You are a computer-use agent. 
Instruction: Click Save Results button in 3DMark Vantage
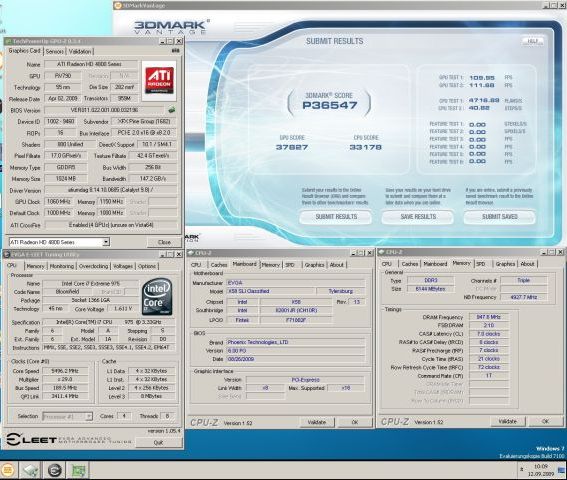(418, 217)
